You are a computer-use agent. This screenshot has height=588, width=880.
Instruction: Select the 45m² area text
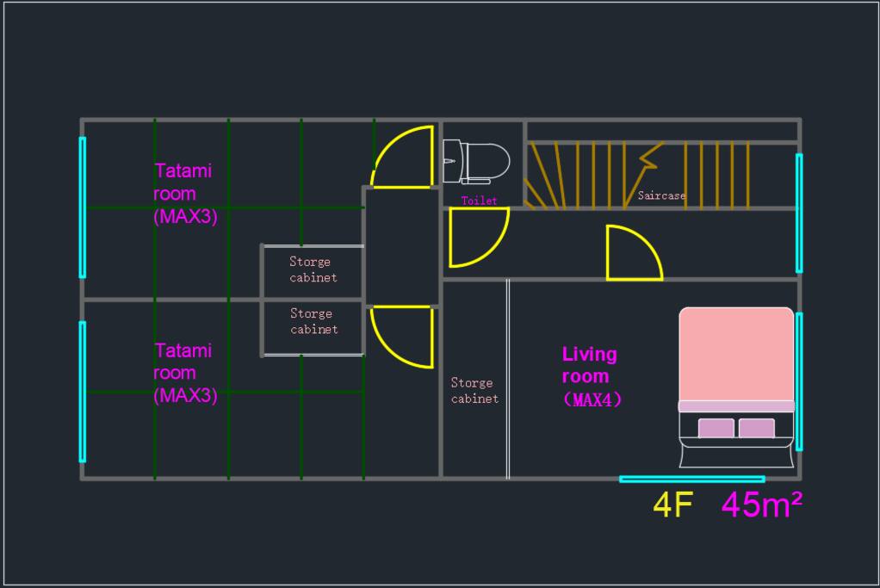pyautogui.click(x=761, y=504)
